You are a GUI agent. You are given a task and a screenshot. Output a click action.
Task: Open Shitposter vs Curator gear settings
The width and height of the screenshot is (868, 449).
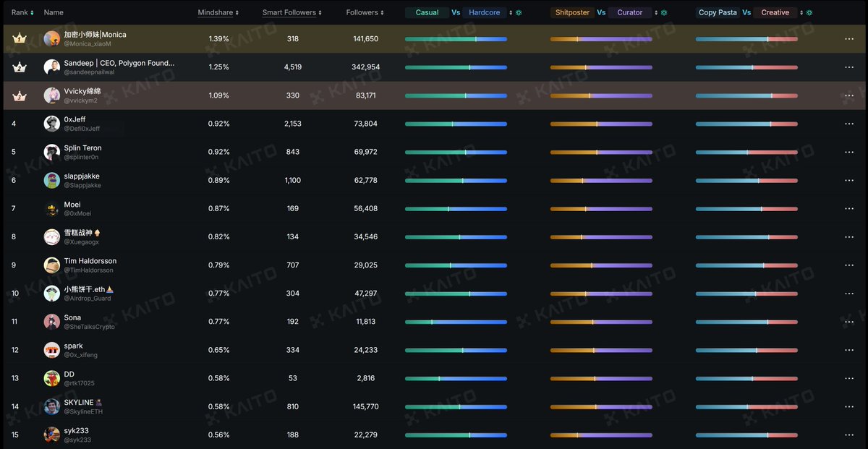(665, 13)
